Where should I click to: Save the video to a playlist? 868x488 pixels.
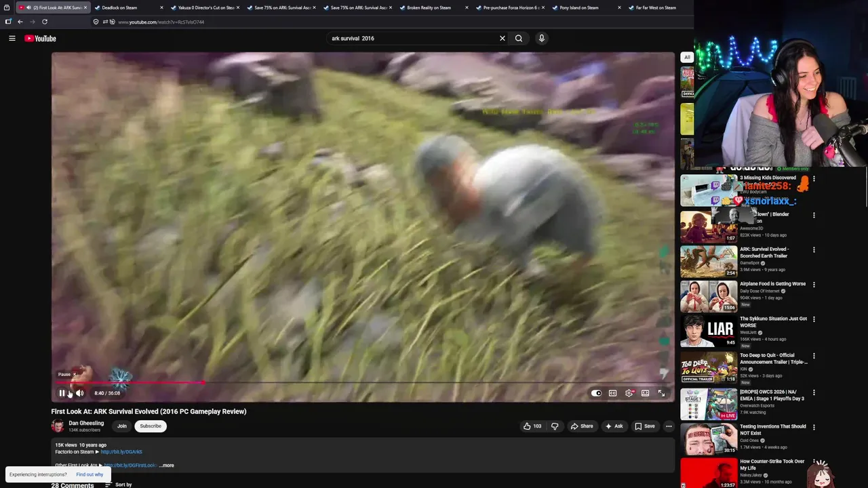tap(644, 426)
